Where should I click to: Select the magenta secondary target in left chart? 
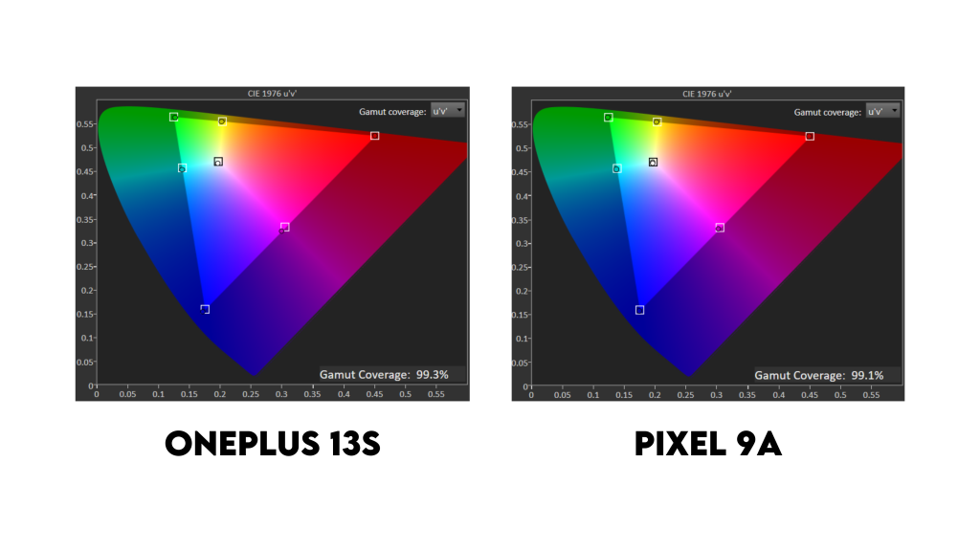pos(284,227)
